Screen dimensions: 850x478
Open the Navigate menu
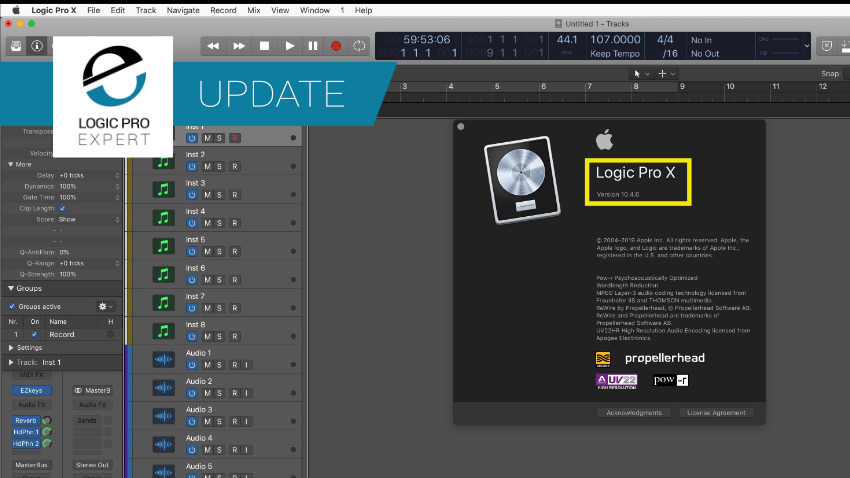(183, 10)
